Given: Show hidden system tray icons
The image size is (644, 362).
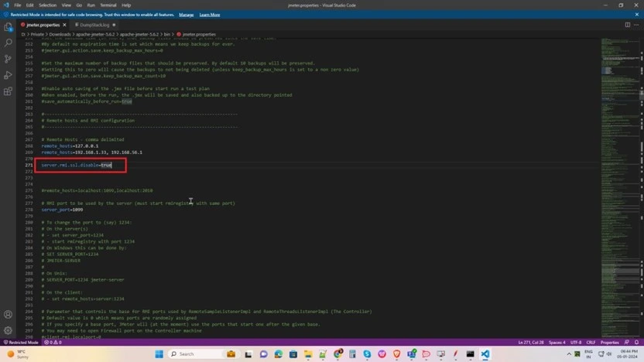Looking at the screenshot, I should [569, 353].
